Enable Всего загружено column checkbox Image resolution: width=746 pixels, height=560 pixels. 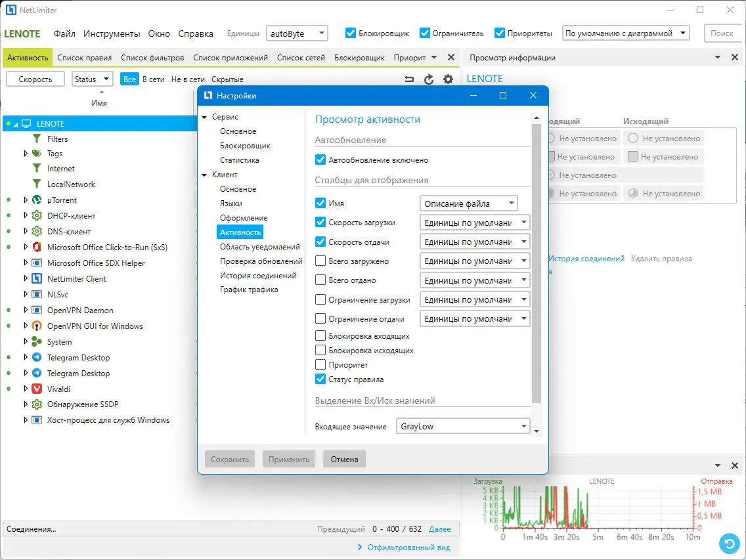[320, 261]
